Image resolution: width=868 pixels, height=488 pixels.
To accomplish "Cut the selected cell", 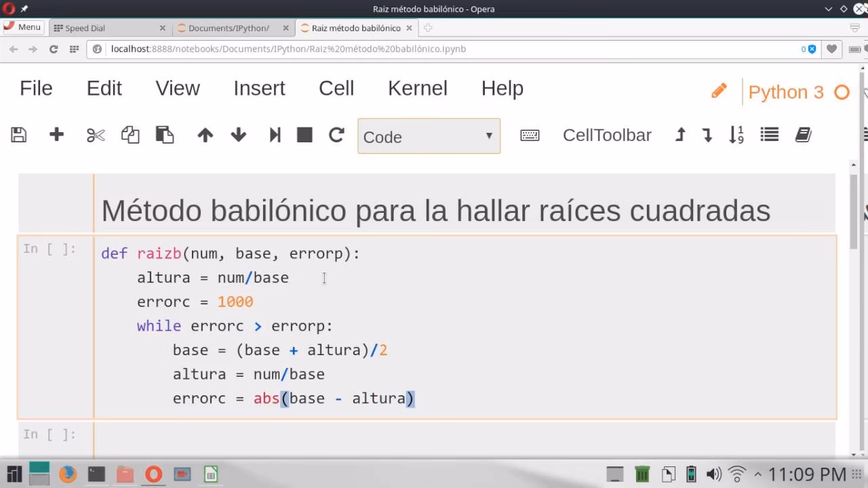I will 96,135.
